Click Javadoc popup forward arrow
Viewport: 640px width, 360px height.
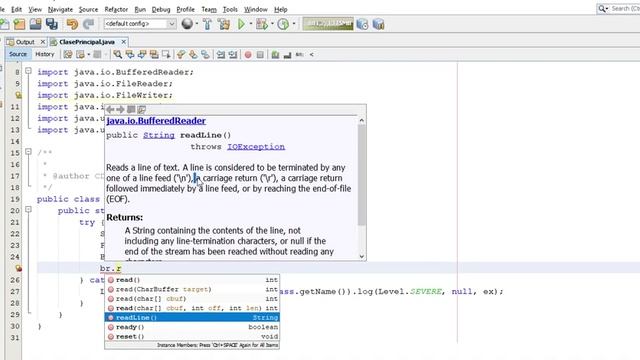coord(120,109)
